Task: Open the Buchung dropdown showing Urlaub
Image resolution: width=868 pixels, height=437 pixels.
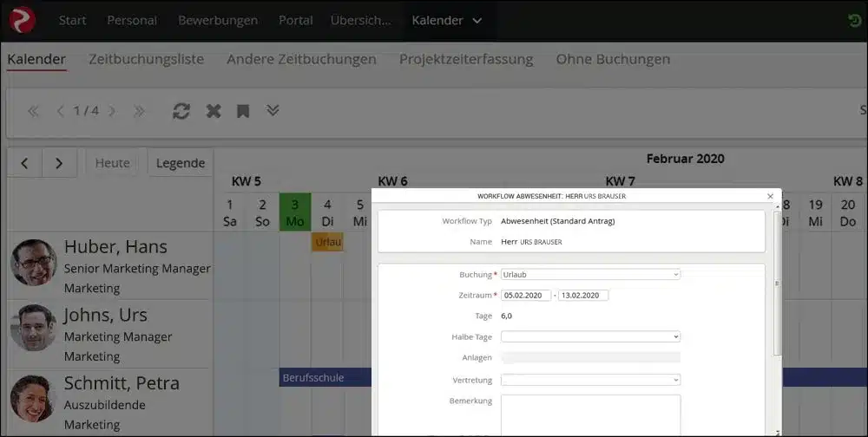Action: point(590,275)
